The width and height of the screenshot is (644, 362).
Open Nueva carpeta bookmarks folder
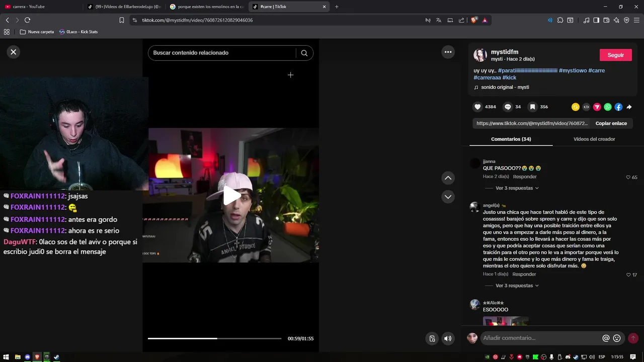(x=37, y=32)
